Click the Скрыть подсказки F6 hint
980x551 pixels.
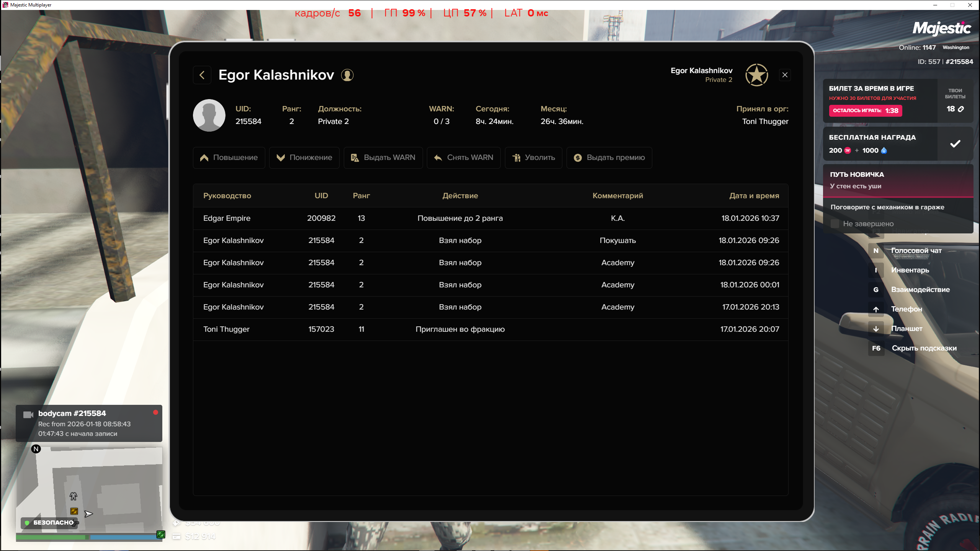(x=923, y=348)
